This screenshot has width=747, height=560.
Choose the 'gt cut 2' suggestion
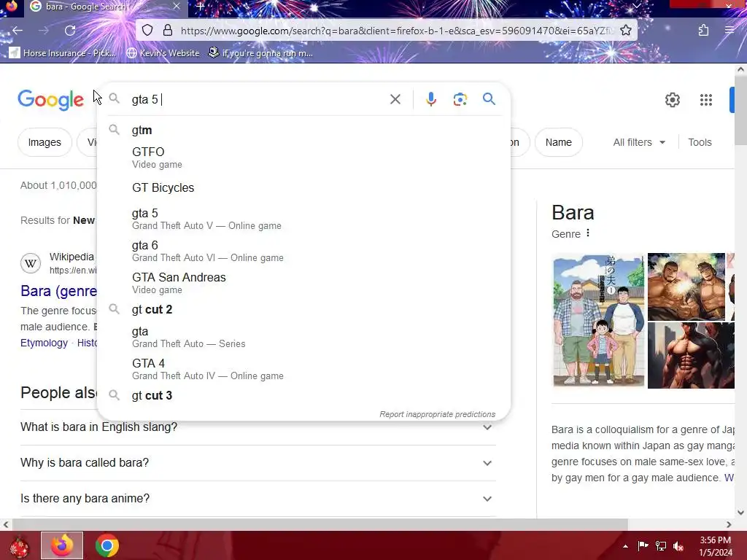(x=303, y=309)
